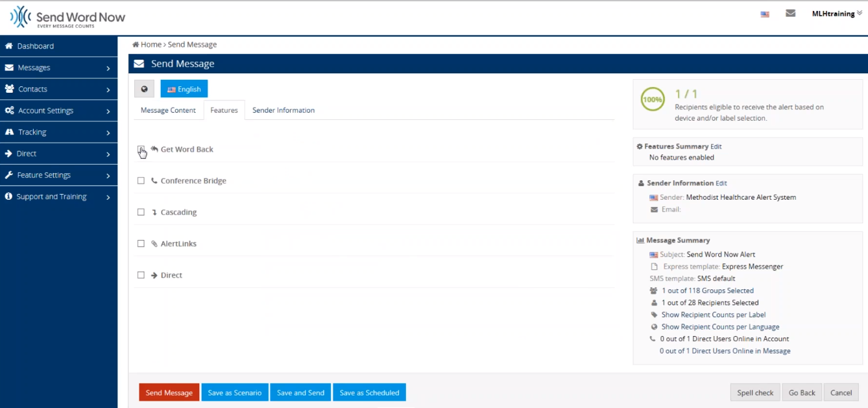Expand the Tracking menu chevron
This screenshot has height=408, width=868.
[x=108, y=132]
